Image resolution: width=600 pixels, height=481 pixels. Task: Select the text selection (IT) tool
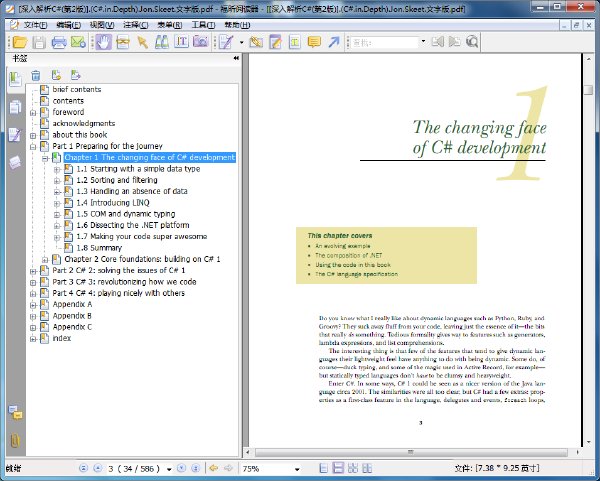click(181, 42)
